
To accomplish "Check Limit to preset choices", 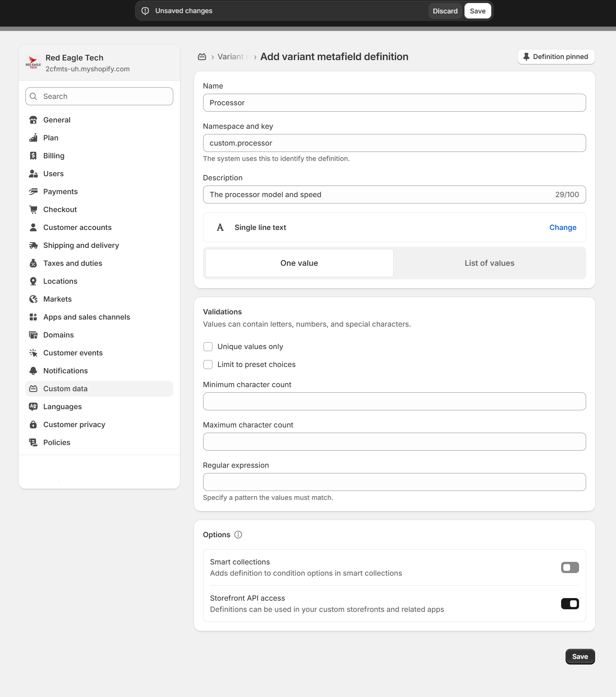I will point(208,364).
